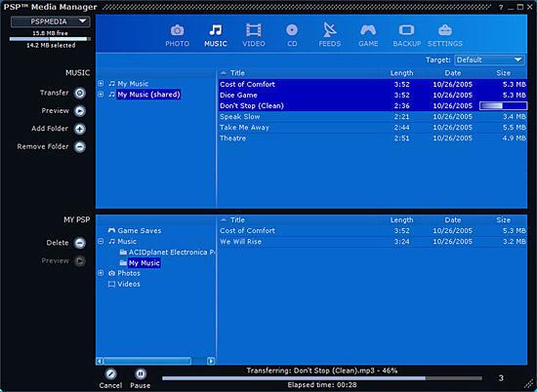Viewport: 537px width, 392px height.
Task: Click the Delete text label
Action: click(58, 243)
